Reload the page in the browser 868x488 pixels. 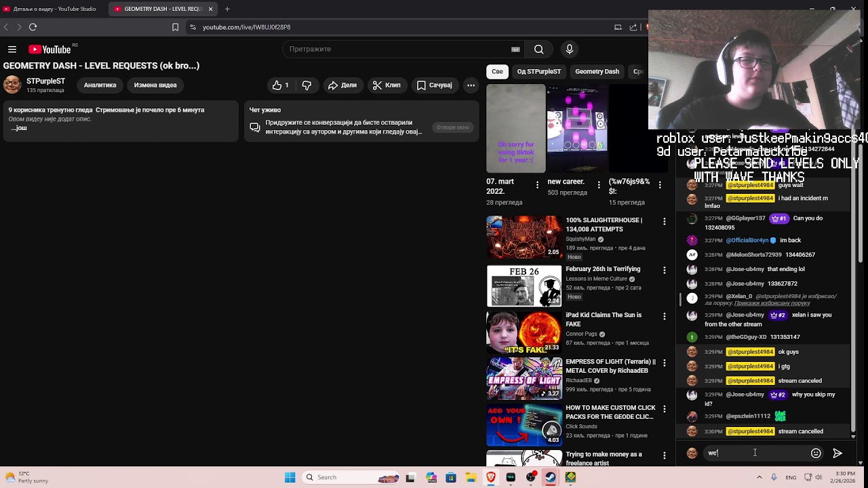click(33, 27)
